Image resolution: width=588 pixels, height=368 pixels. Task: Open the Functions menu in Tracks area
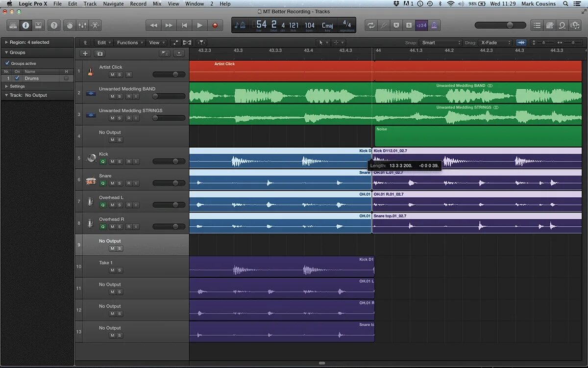[x=129, y=43]
